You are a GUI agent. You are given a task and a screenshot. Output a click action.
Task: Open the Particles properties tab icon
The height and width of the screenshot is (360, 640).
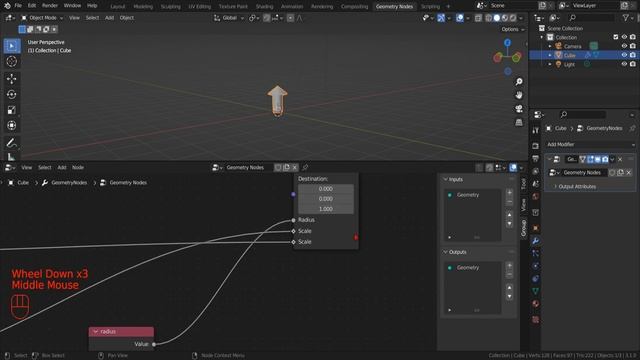click(x=536, y=253)
